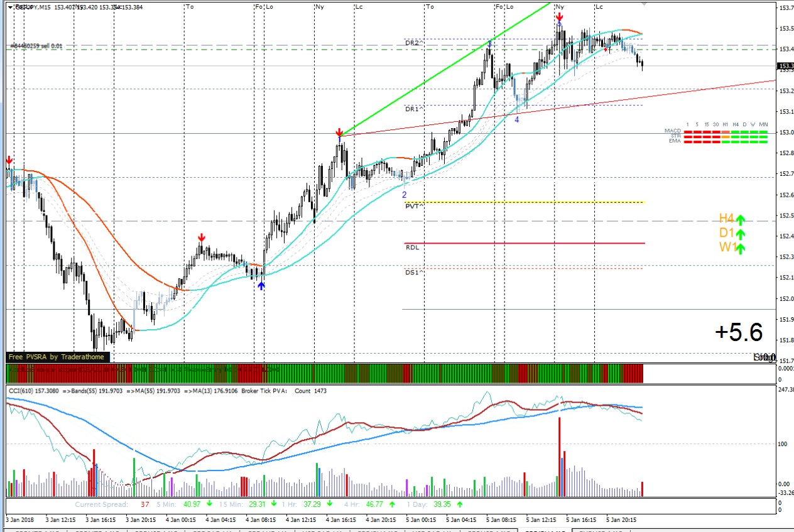794x532 pixels.
Task: Select the wave label 4
Action: (x=516, y=119)
